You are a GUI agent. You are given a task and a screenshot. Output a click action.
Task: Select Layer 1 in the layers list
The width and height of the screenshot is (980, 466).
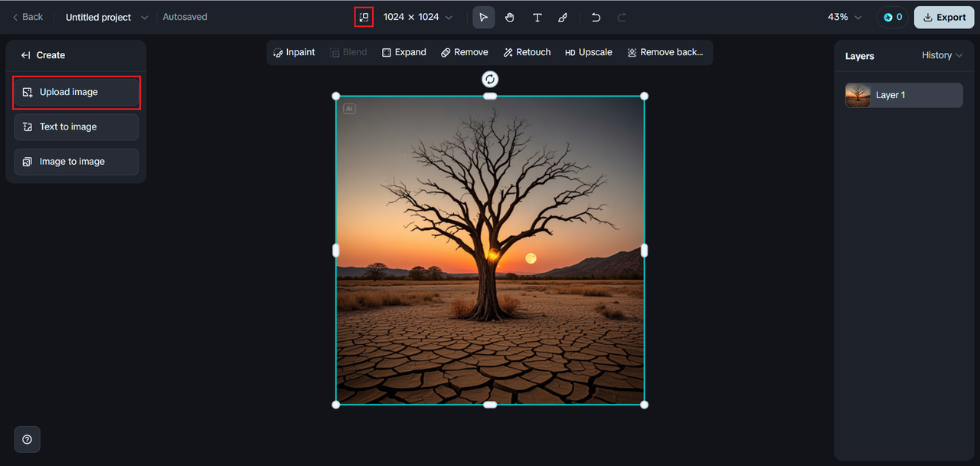pos(904,95)
